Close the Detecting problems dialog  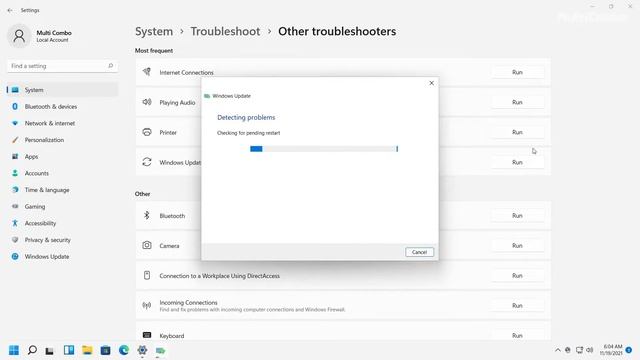(x=431, y=83)
